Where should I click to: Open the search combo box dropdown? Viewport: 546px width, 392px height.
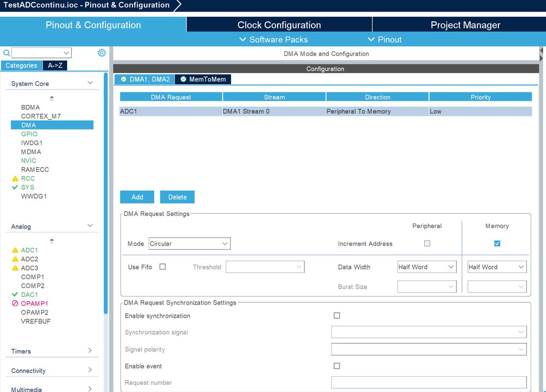(66, 53)
